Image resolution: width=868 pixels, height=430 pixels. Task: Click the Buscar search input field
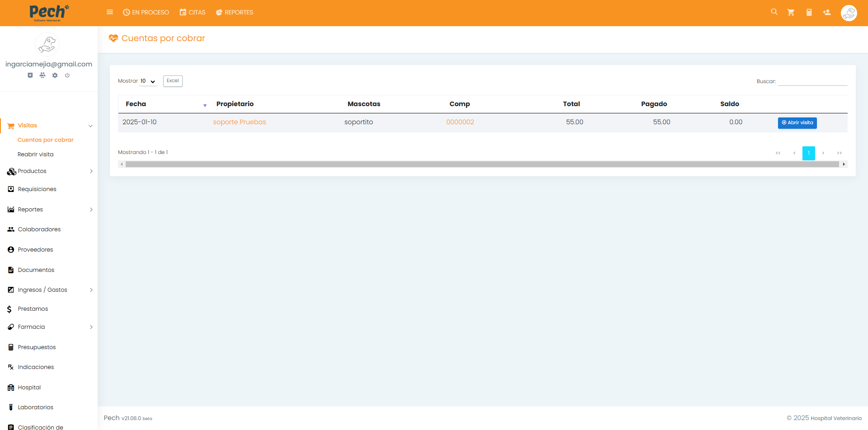[x=812, y=81]
